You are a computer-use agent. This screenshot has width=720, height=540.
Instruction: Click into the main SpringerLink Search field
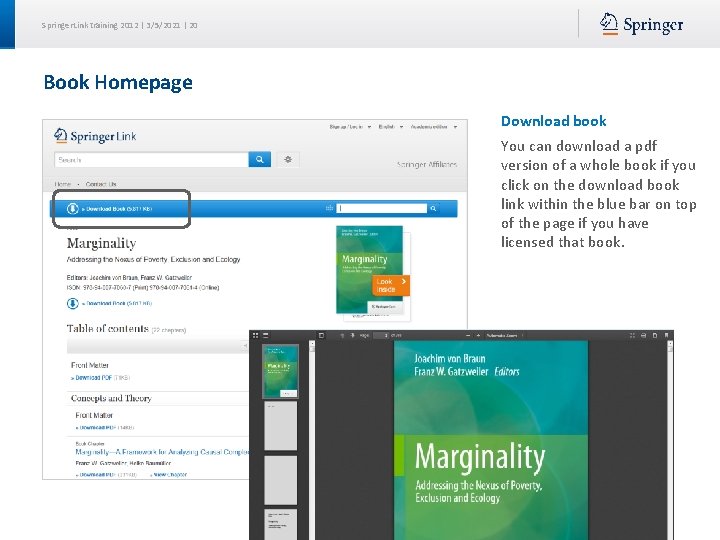[152, 160]
